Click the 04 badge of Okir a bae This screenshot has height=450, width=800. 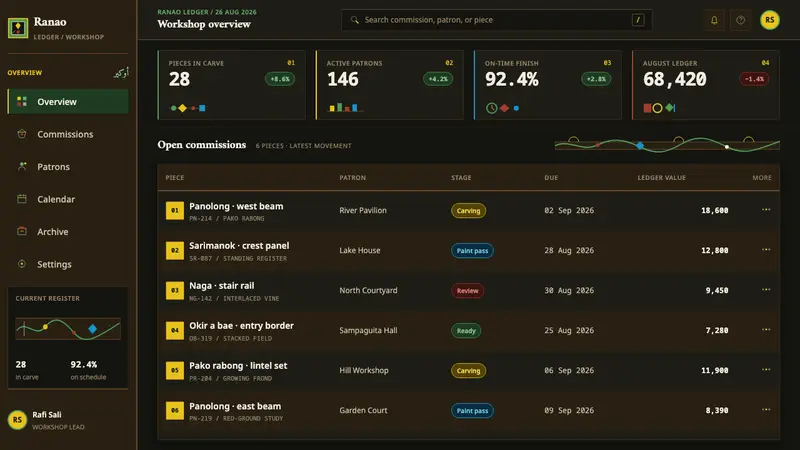click(174, 330)
